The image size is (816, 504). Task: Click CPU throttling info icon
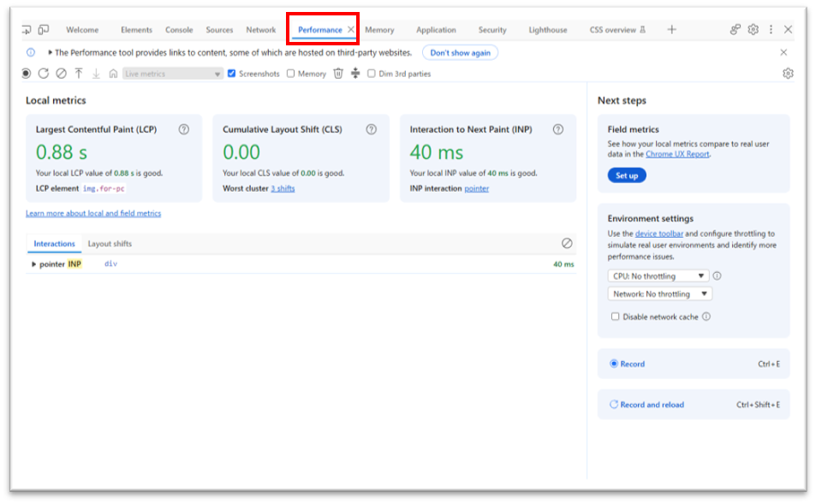tap(718, 276)
